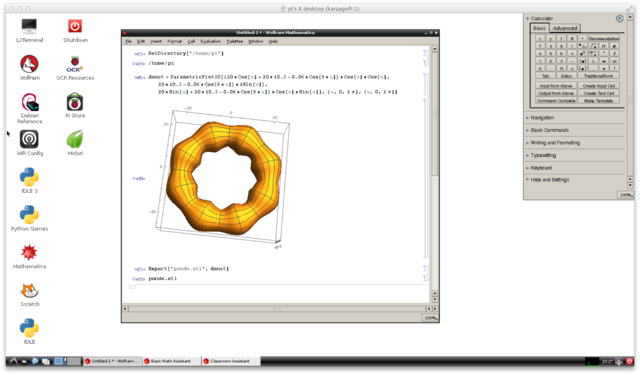
Task: Launch the Midori browser icon
Action: pos(75,143)
